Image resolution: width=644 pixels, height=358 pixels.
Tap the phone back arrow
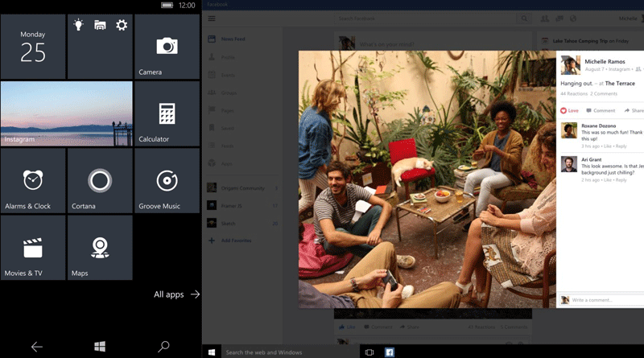click(36, 347)
